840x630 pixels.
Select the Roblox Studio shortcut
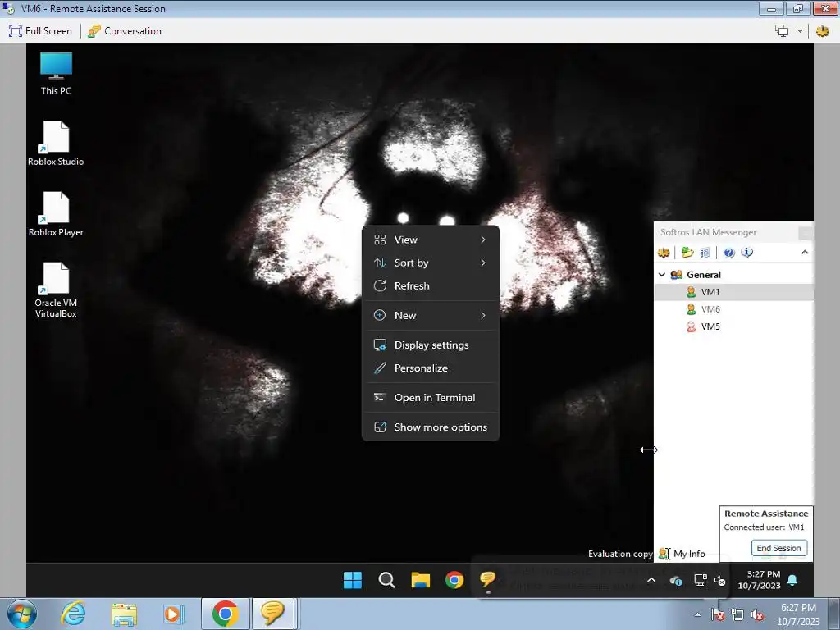[56, 144]
